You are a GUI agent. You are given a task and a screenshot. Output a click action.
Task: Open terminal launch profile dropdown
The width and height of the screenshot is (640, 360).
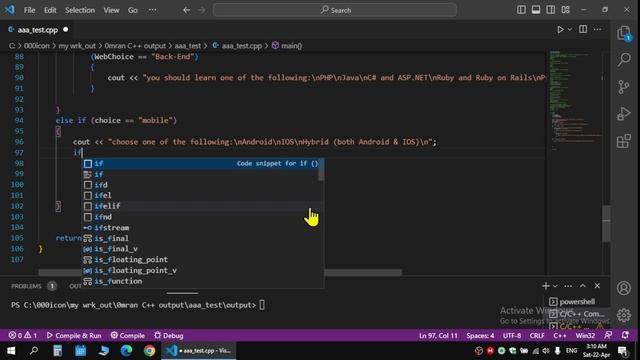(x=555, y=286)
